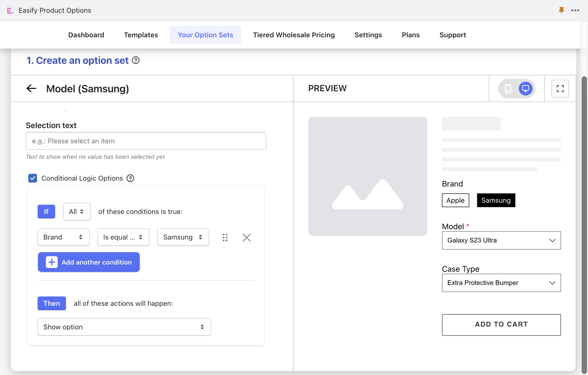
Task: Open the three-dot more menu in header
Action: tap(575, 10)
